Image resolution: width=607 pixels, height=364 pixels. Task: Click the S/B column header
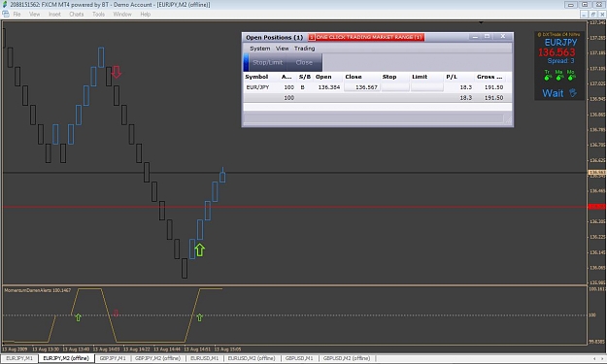coord(305,77)
